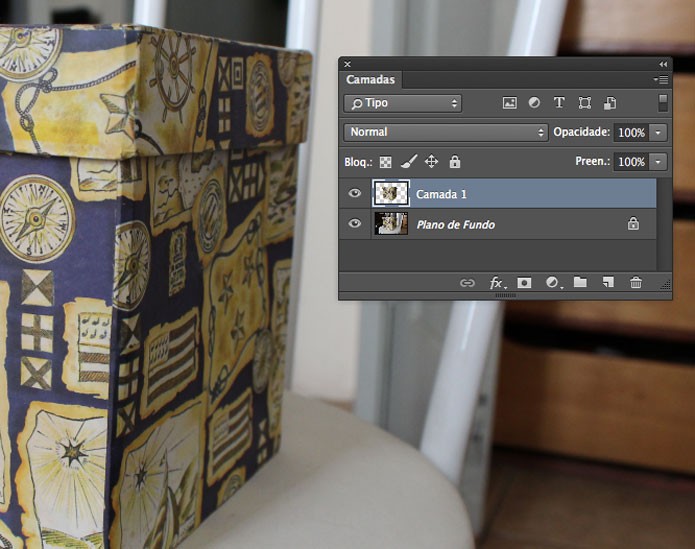Link layers chain icon
Screen dimensions: 695x549
click(x=467, y=283)
